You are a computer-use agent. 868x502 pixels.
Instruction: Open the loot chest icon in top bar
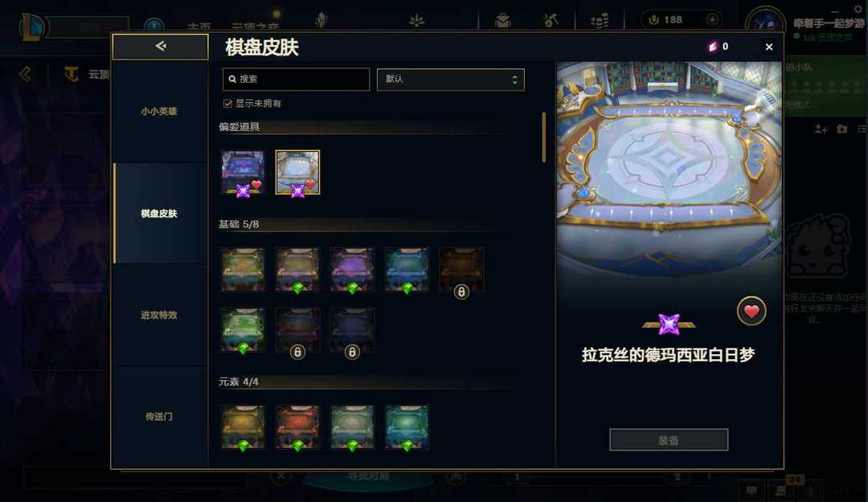point(502,20)
